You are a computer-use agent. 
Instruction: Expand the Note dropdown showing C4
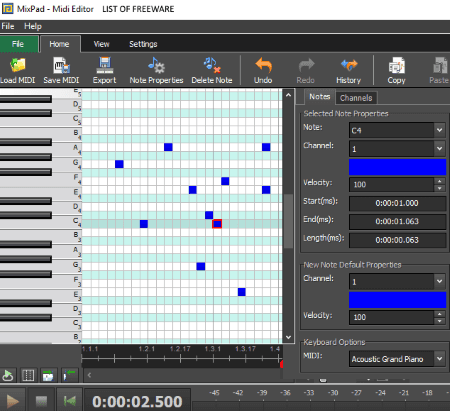pyautogui.click(x=440, y=130)
